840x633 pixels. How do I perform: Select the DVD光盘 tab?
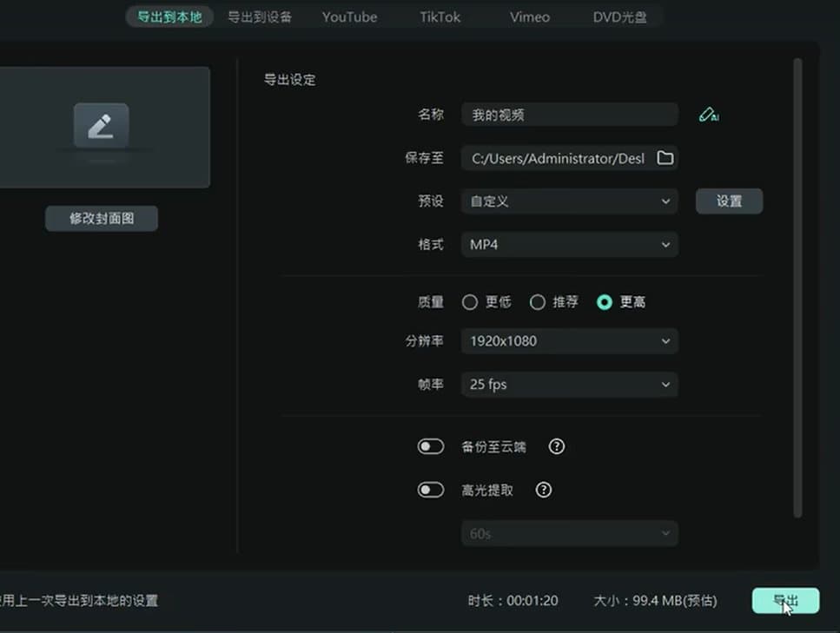click(x=618, y=16)
